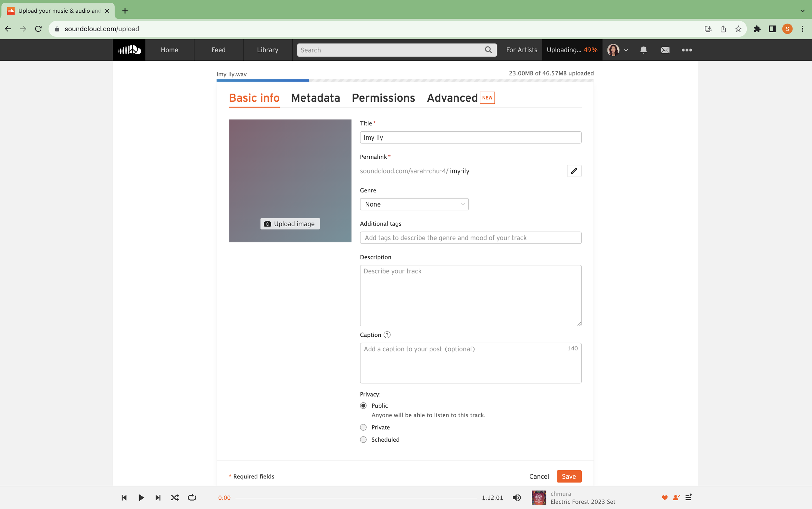The image size is (812, 509).
Task: Open messages envelope icon
Action: 665,50
